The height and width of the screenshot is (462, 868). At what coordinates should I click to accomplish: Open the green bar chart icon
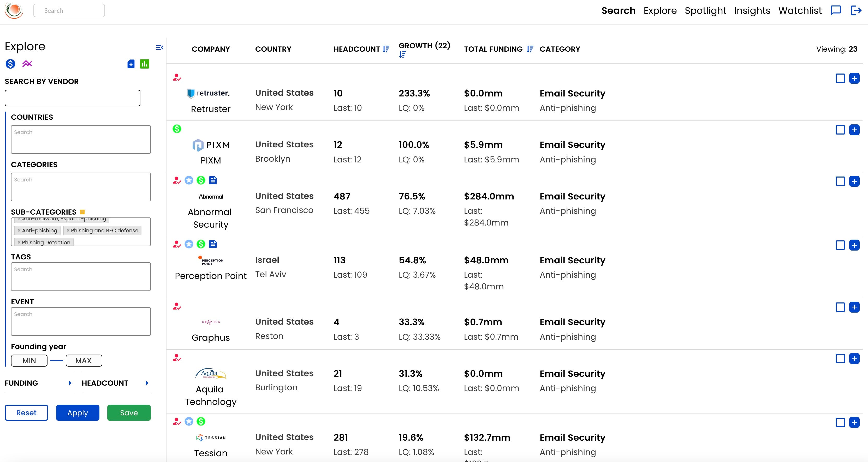[x=145, y=64]
